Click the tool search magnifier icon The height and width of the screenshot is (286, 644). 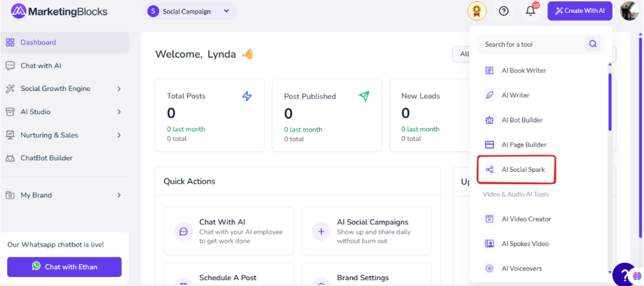[x=592, y=44]
